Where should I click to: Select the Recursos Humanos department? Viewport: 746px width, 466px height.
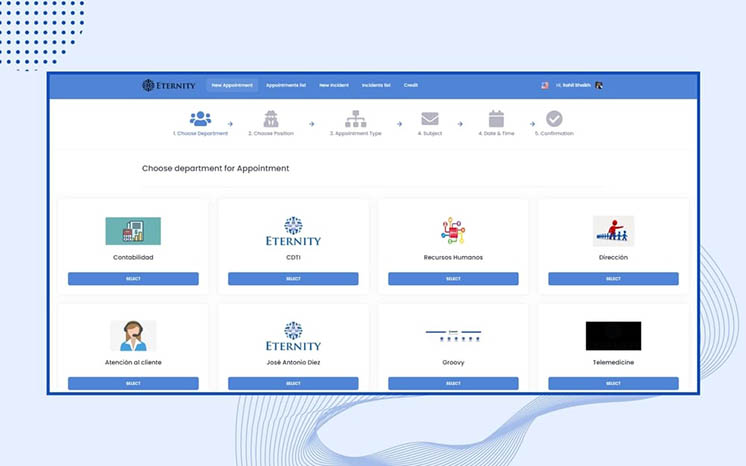[x=453, y=279]
